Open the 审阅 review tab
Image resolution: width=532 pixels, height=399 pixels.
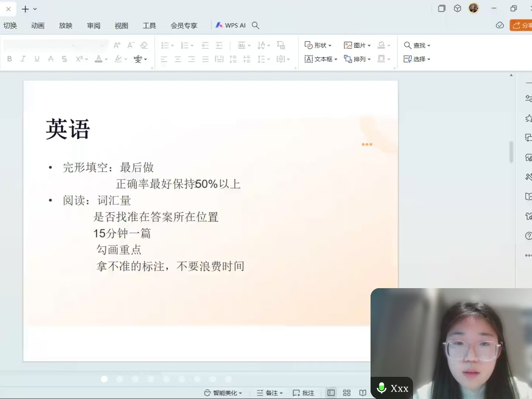(x=93, y=25)
